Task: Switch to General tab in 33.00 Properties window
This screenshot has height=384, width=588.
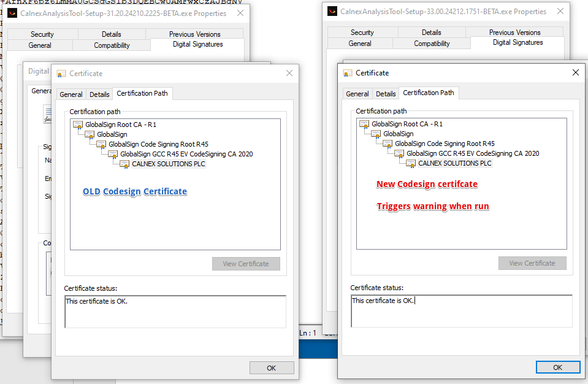Action: point(360,44)
